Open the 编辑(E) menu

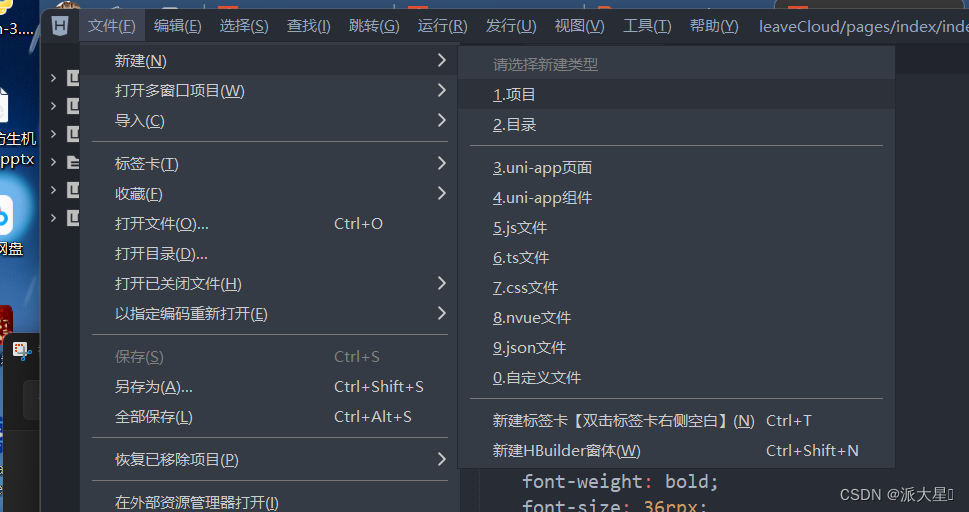pos(177,26)
